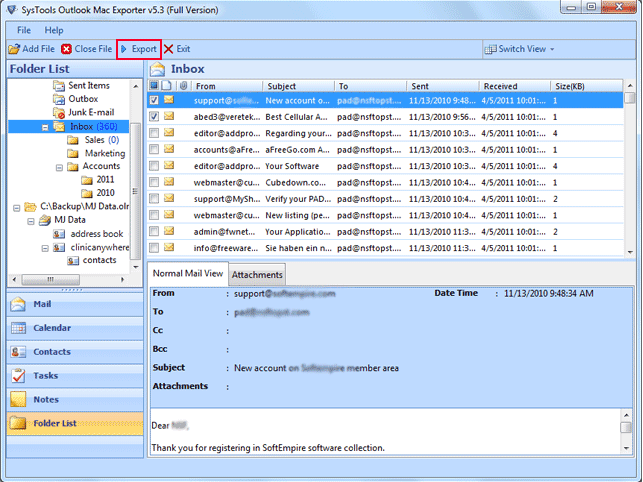Select the 2010 folder icon
Viewport: 643px width, 482px height.
(87, 193)
